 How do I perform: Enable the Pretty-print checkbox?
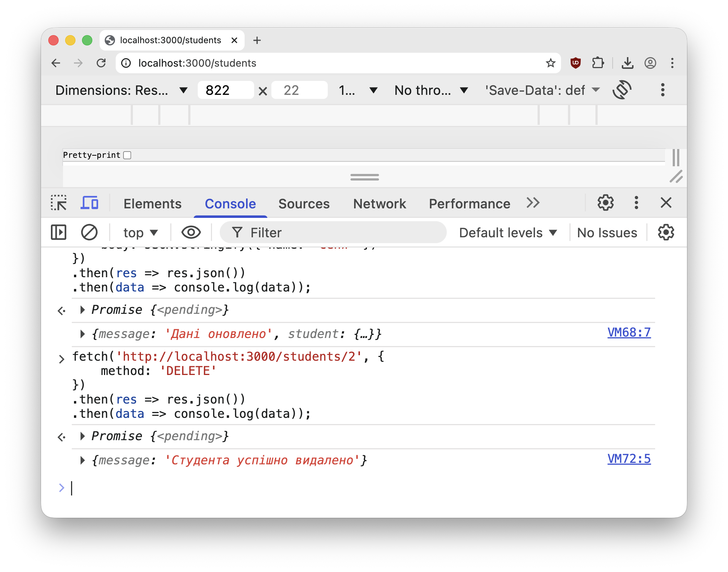(127, 155)
